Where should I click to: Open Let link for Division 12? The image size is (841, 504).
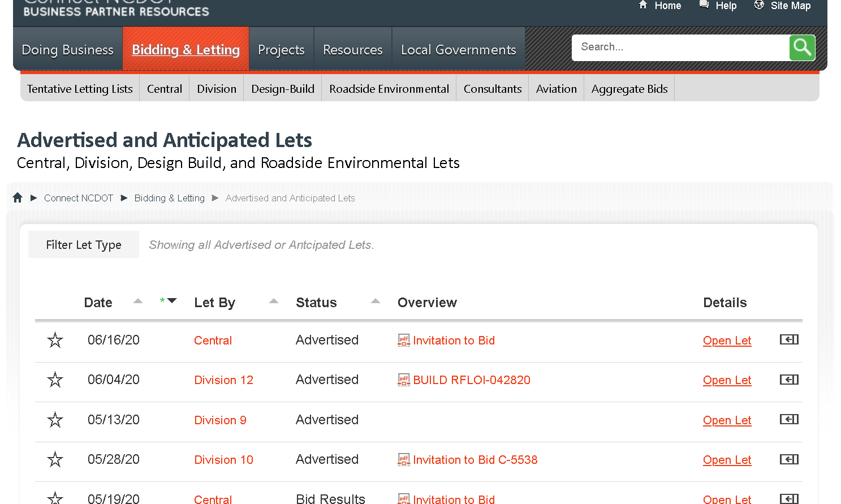tap(727, 380)
